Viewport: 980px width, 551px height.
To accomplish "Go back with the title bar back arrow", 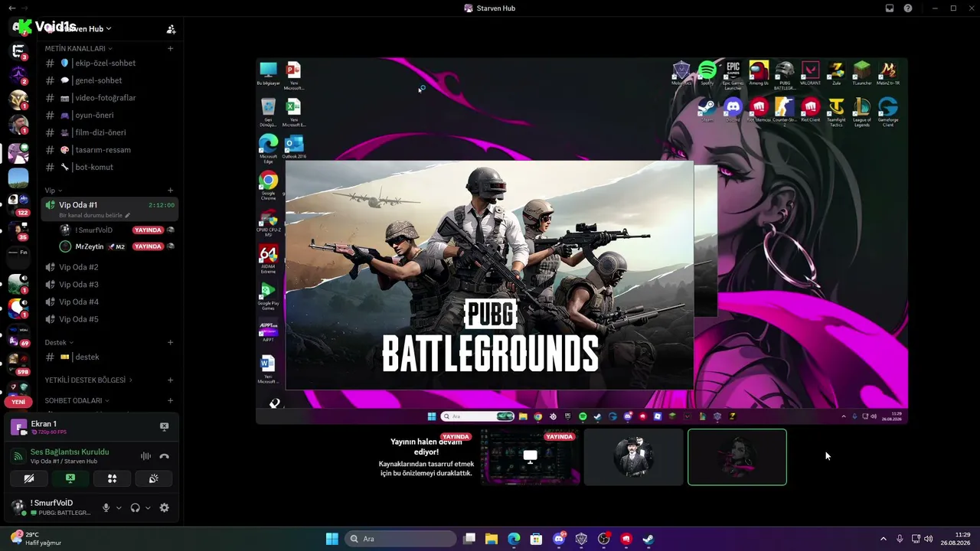I will point(11,8).
